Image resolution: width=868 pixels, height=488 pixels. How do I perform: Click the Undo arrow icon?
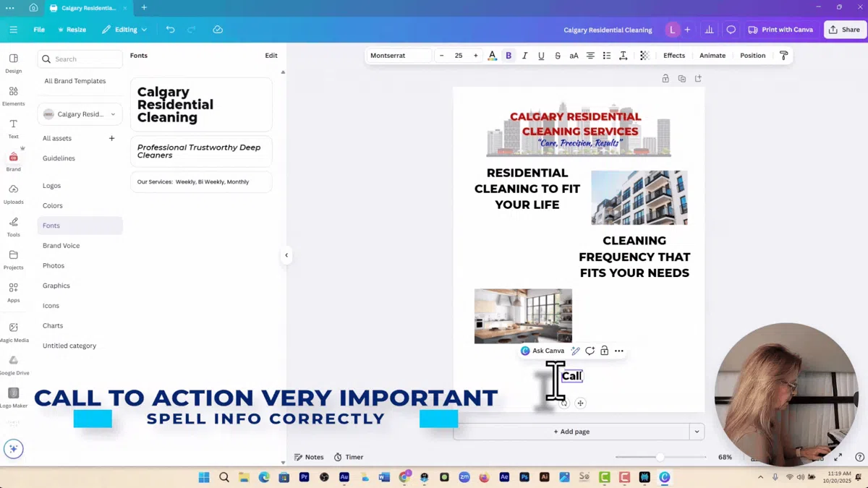pos(170,30)
